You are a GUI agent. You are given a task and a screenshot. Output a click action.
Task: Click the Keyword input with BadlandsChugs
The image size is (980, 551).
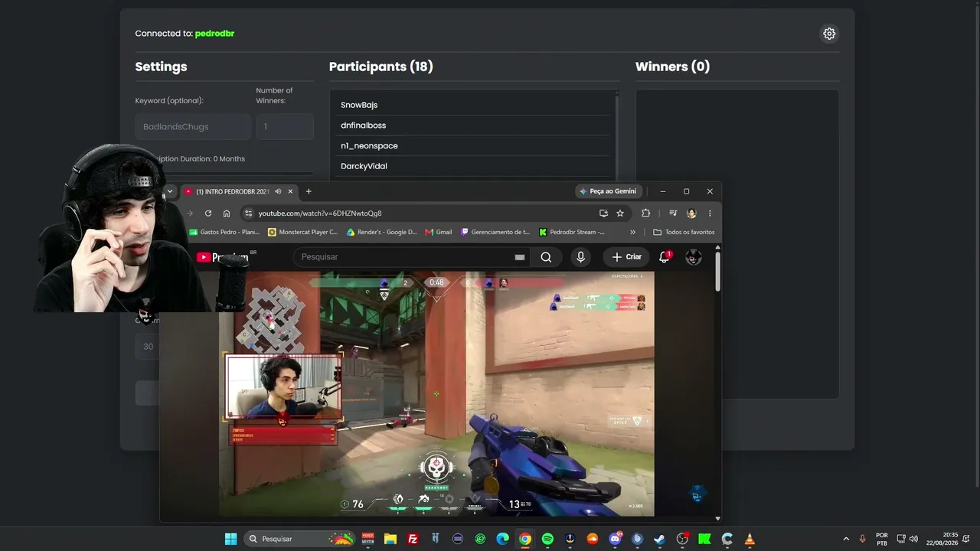(193, 127)
